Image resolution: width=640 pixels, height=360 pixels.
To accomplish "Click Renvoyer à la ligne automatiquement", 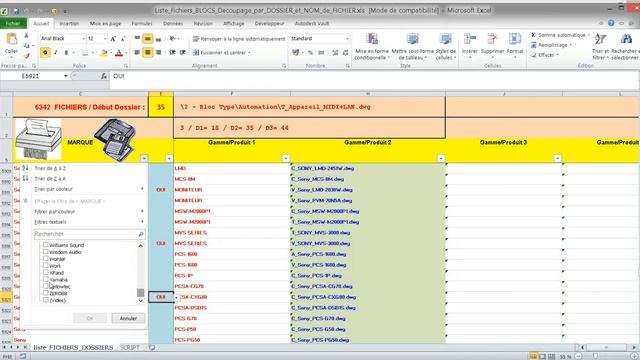I will (x=239, y=39).
